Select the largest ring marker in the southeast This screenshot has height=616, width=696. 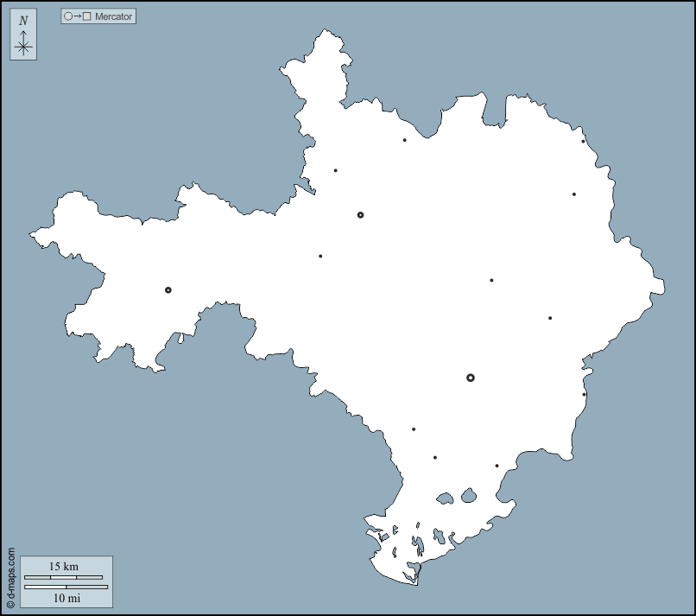point(471,378)
